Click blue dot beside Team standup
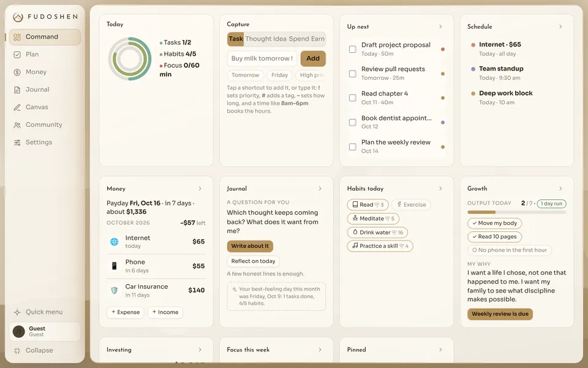 click(x=473, y=69)
